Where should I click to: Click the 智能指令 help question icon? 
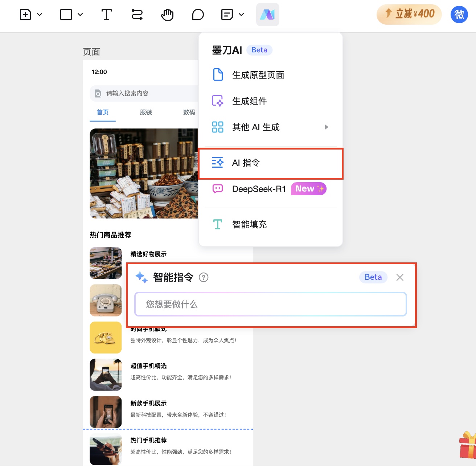204,277
